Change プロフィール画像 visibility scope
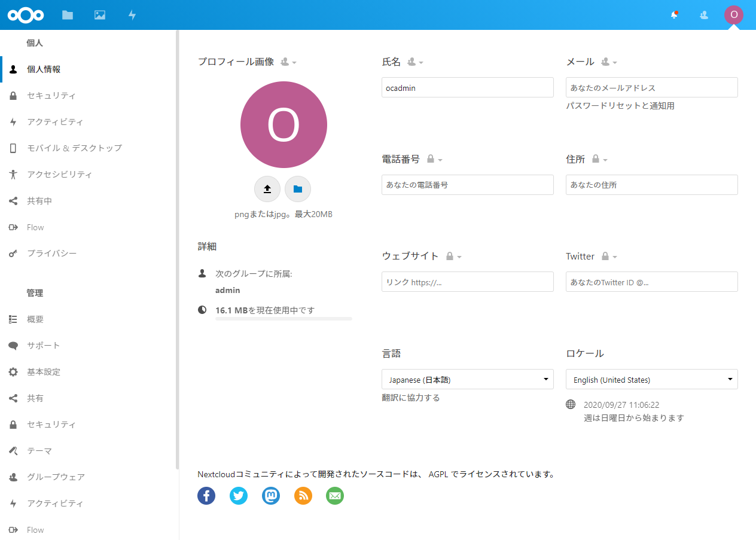Viewport: 756px width, 540px height. click(x=288, y=62)
